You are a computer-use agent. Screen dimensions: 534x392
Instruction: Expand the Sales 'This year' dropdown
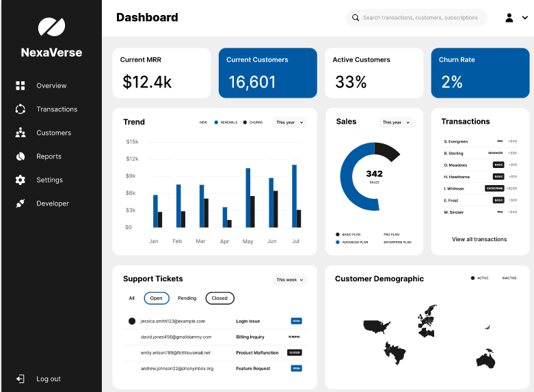point(396,122)
